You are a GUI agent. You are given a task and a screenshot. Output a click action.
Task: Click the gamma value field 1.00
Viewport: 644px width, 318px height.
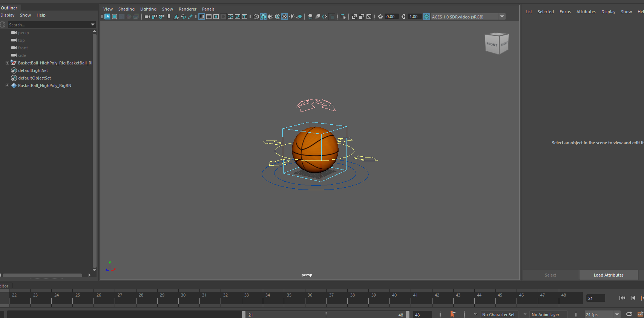point(414,17)
